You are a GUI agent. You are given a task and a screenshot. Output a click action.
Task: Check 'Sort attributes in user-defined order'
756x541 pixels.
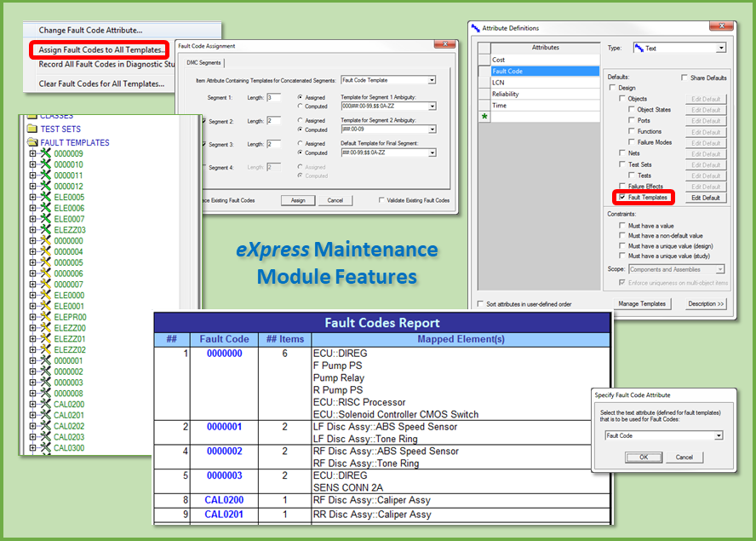(x=480, y=304)
